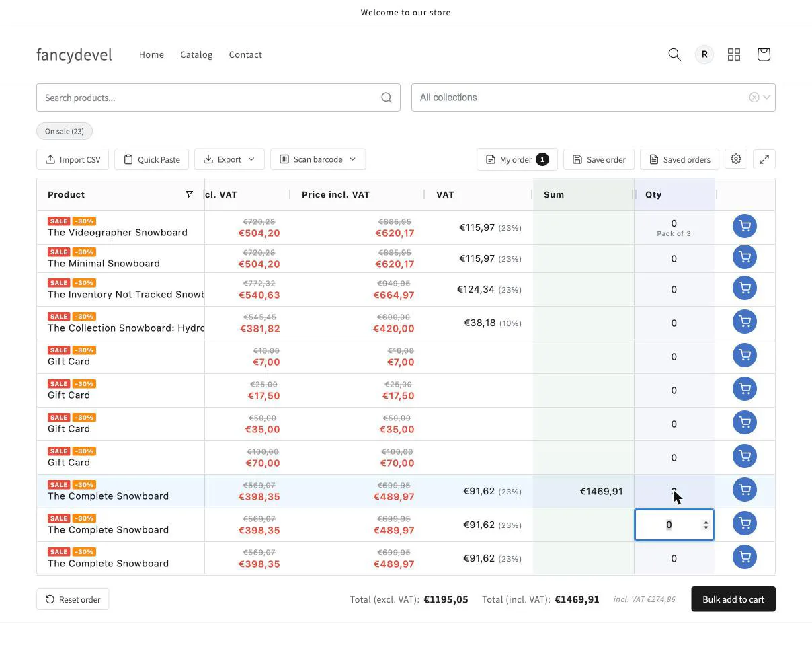
Task: Add the €35,00 Gift Card to cart
Action: (745, 422)
